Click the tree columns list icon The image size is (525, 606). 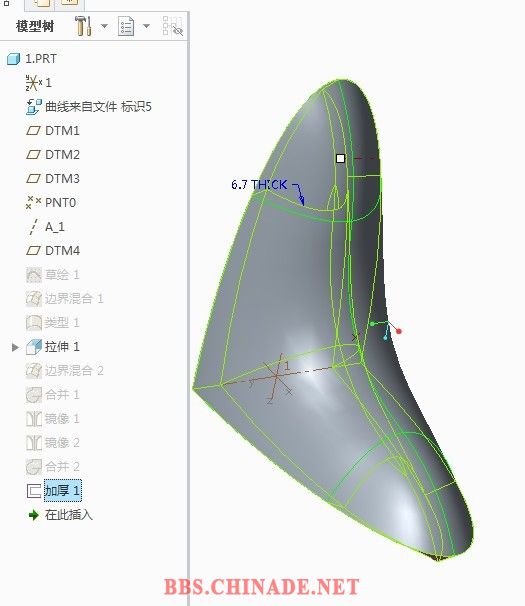click(x=126, y=26)
